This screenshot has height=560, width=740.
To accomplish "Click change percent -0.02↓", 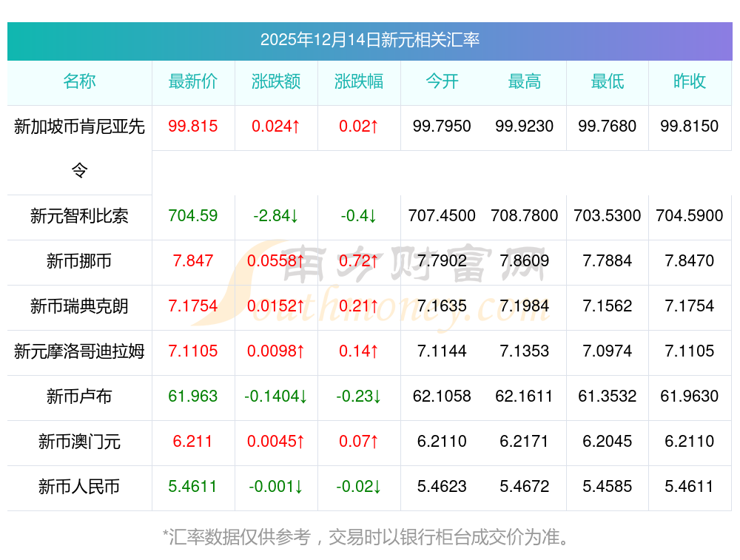I will click(359, 487).
